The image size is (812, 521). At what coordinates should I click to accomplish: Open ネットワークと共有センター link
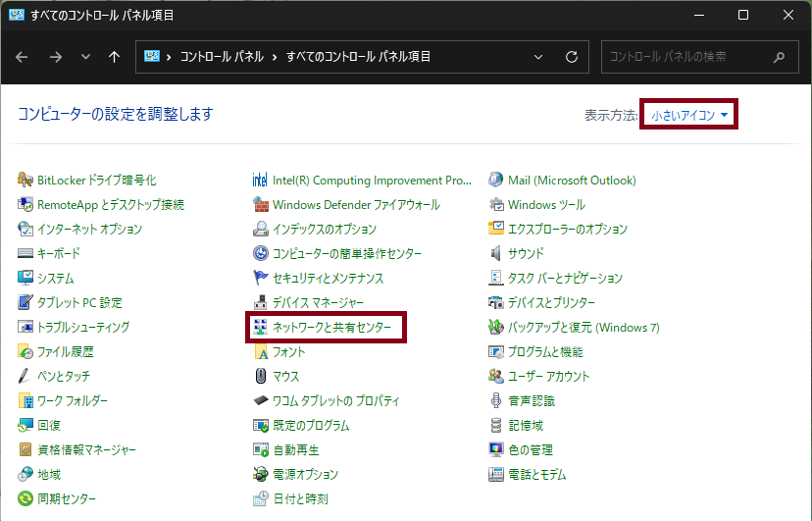click(331, 328)
